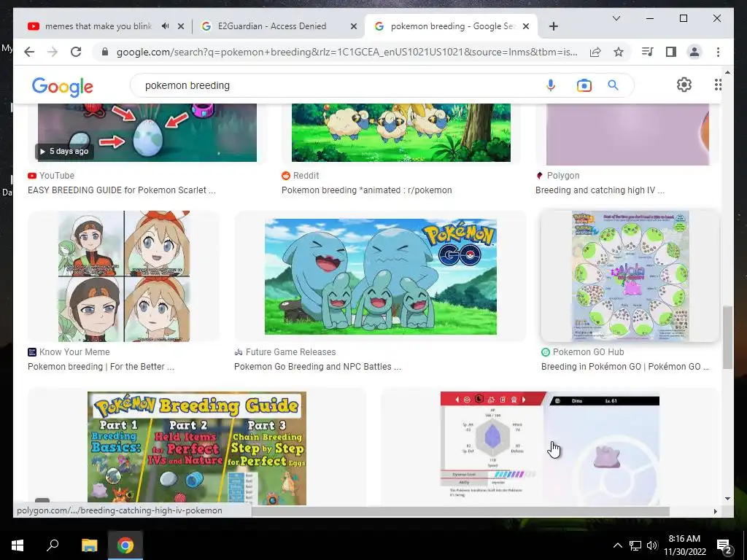Screen dimensions: 747x560
Task: Open the Pokemon Breeding Guide parts image
Action: coord(197,448)
